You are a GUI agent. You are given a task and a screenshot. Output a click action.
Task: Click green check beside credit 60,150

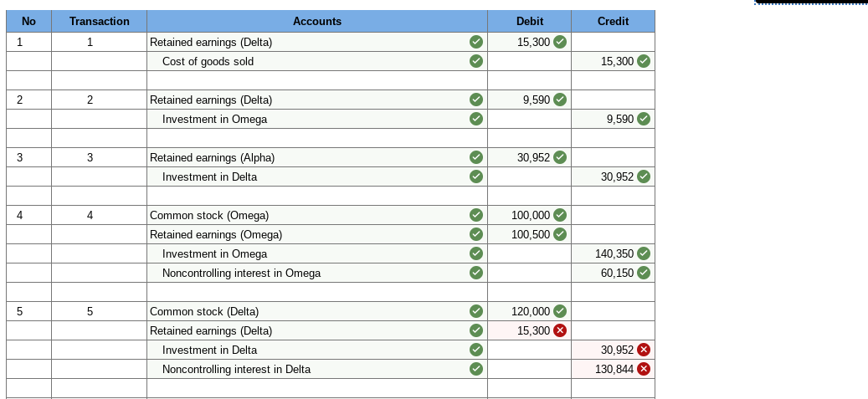point(643,273)
